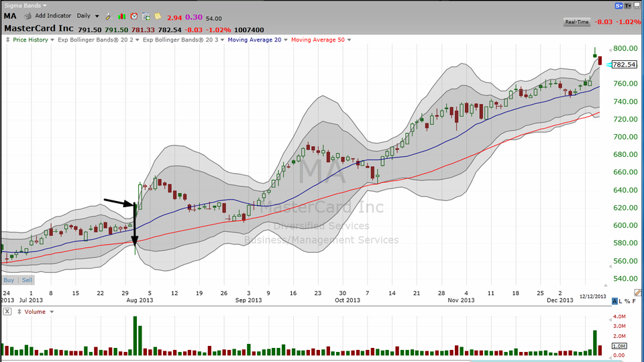Close the Volume pane with the X box
Screen dimensions: 644x362
[x=7, y=312]
